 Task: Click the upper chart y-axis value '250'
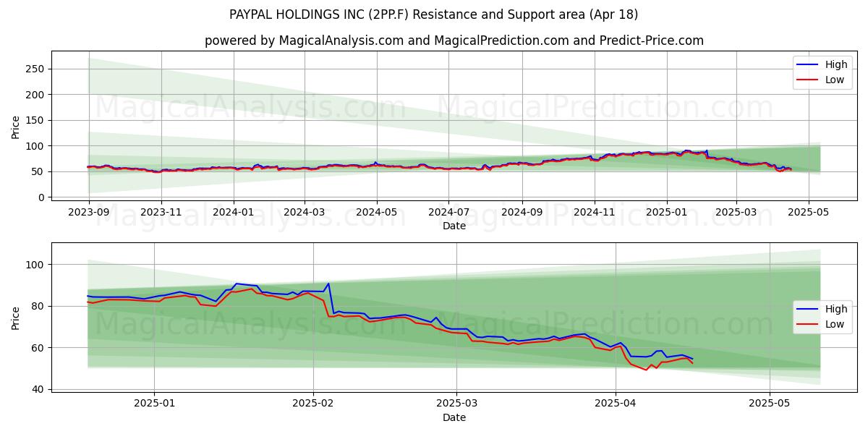[x=35, y=69]
